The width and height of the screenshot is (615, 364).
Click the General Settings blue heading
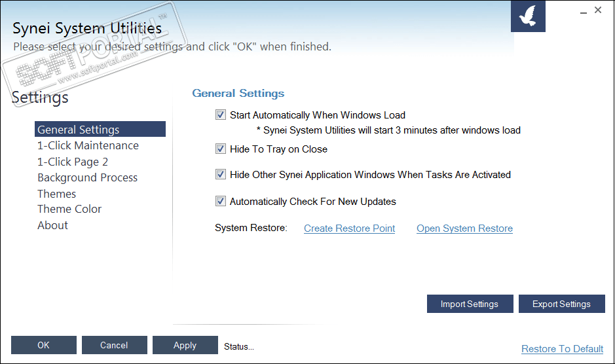pos(238,94)
